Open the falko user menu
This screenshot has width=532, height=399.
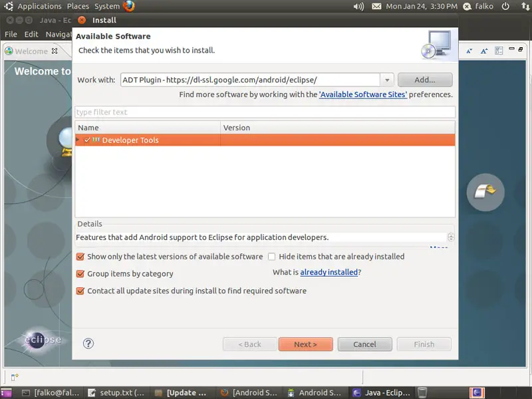478,7
